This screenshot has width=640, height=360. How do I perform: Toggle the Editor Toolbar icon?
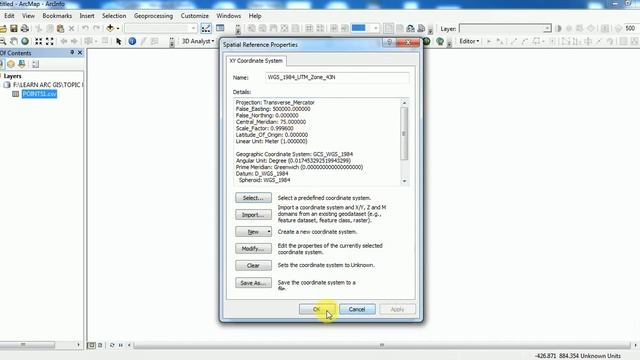(x=206, y=28)
